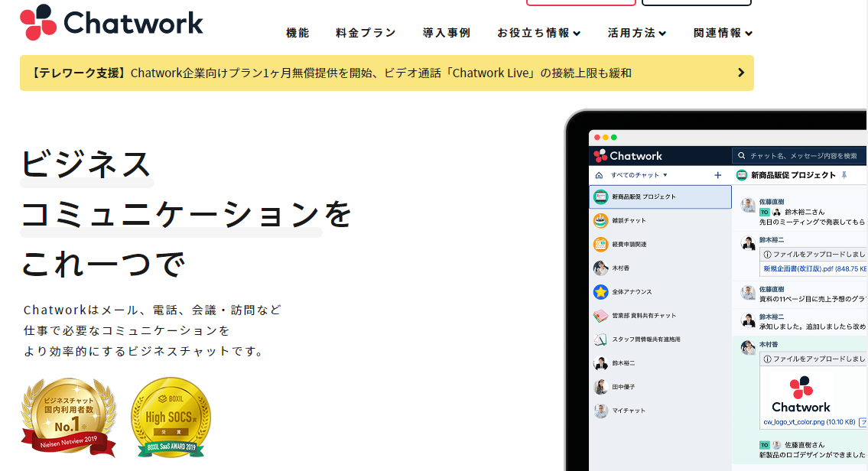Click 鈴木裕二 avatar in chat list
The width and height of the screenshot is (868, 471).
pyautogui.click(x=600, y=363)
